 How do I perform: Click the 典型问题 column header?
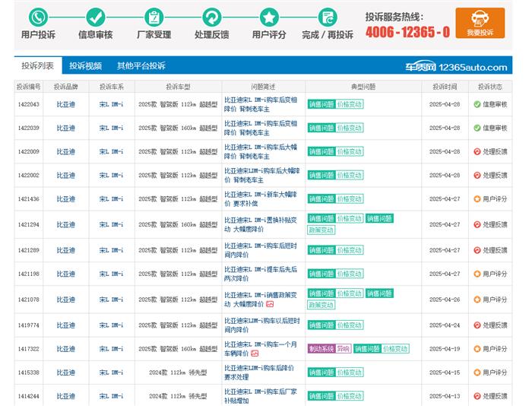pyautogui.click(x=363, y=87)
